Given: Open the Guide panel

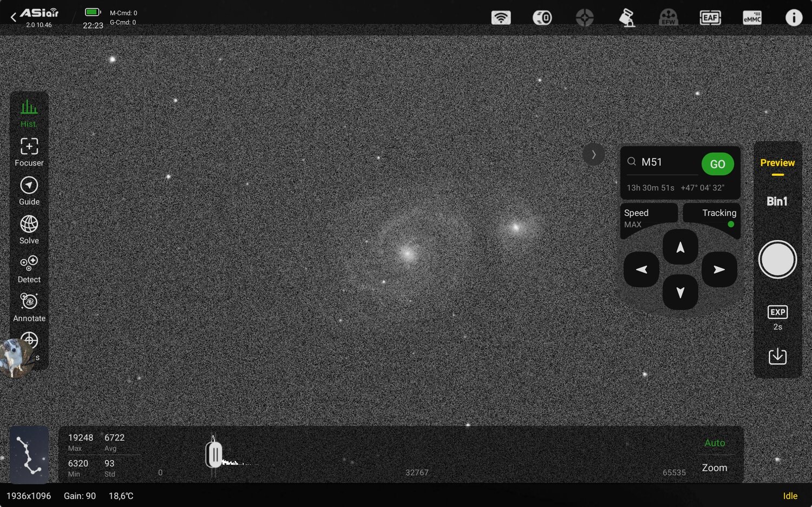Looking at the screenshot, I should point(29,190).
